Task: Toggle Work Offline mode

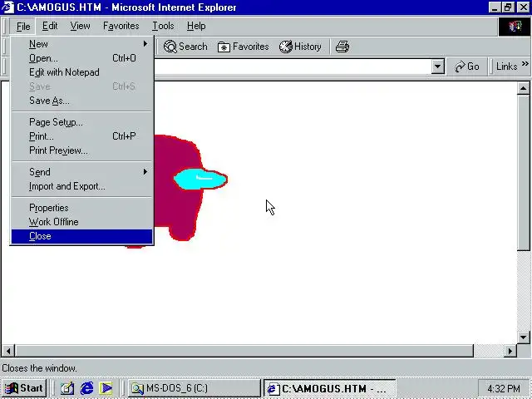Action: (81, 222)
